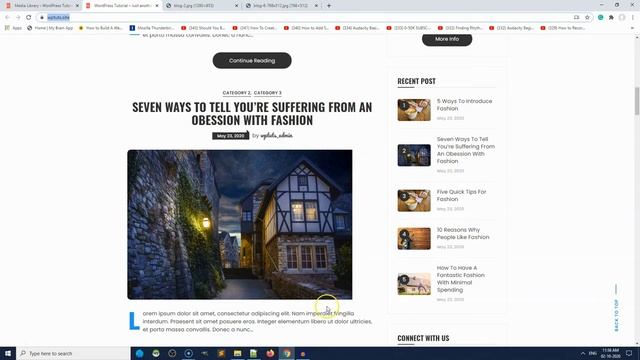This screenshot has height=360, width=640.
Task: Reload the page with the refresh icon
Action: click(29, 18)
